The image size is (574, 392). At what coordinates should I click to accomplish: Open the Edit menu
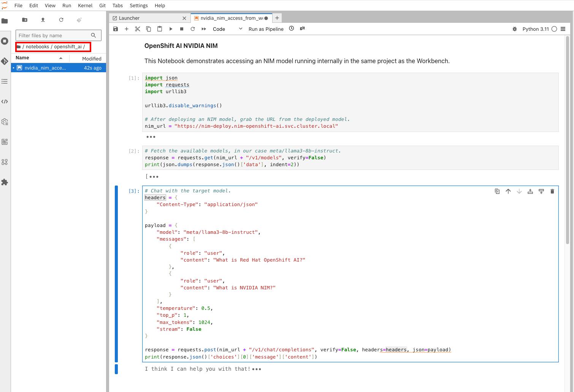[33, 5]
